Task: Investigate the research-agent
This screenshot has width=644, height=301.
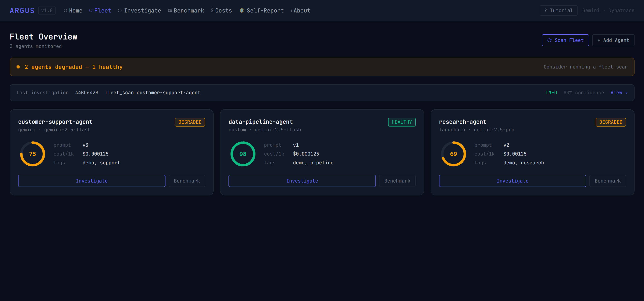Action: pos(513,181)
